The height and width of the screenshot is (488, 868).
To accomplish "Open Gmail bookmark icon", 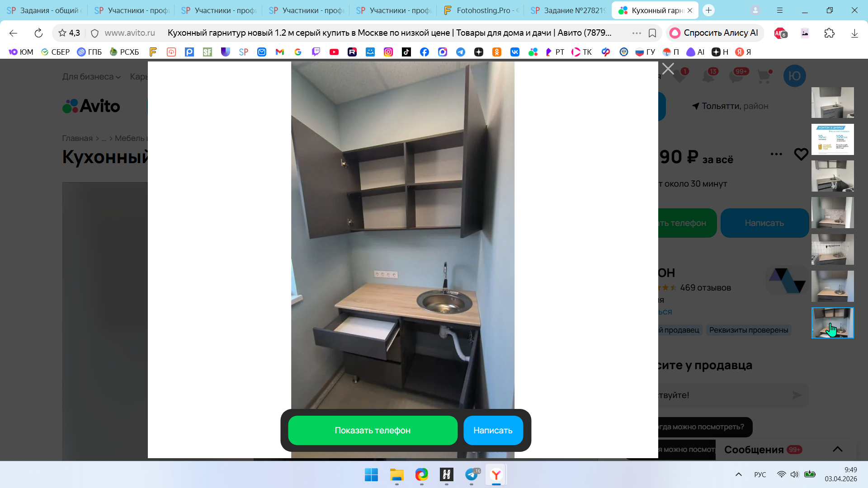I will coord(279,52).
